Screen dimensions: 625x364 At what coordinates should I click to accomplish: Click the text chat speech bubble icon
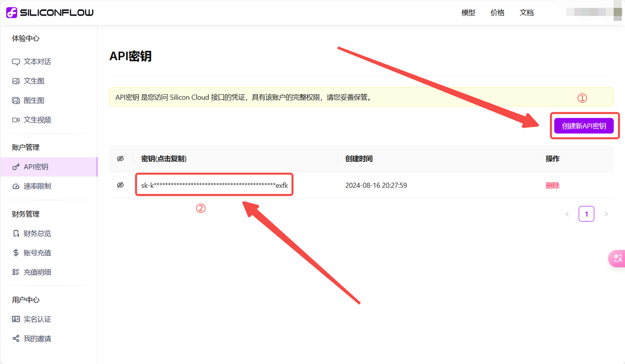pyautogui.click(x=16, y=62)
